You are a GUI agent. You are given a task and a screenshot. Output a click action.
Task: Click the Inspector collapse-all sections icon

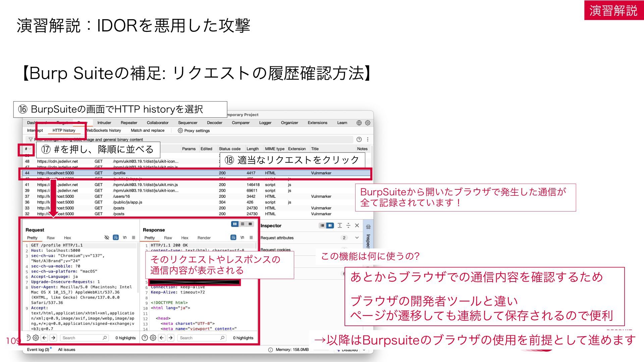[x=348, y=226]
